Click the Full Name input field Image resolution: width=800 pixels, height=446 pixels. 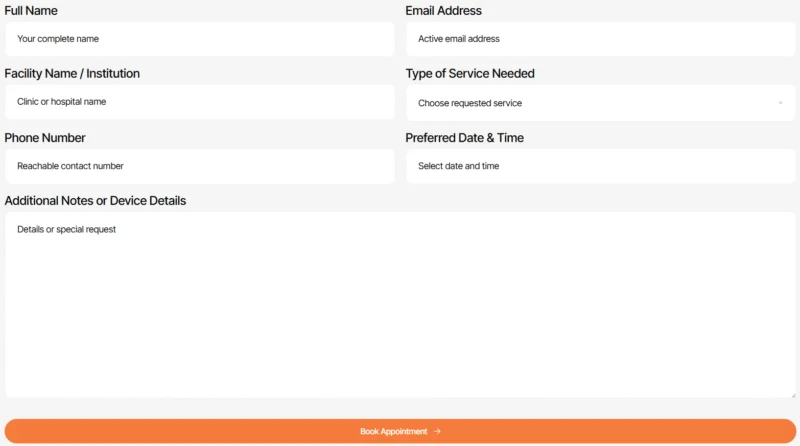pos(199,39)
